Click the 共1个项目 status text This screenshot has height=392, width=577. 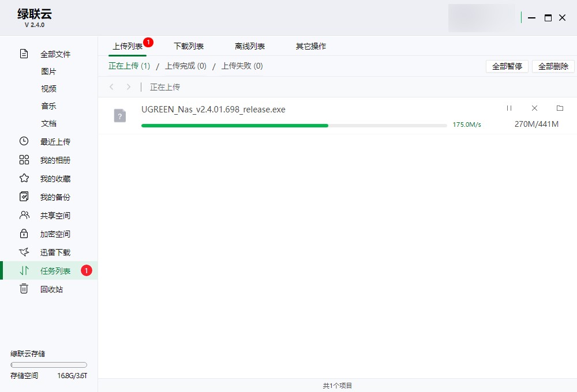[x=337, y=386]
